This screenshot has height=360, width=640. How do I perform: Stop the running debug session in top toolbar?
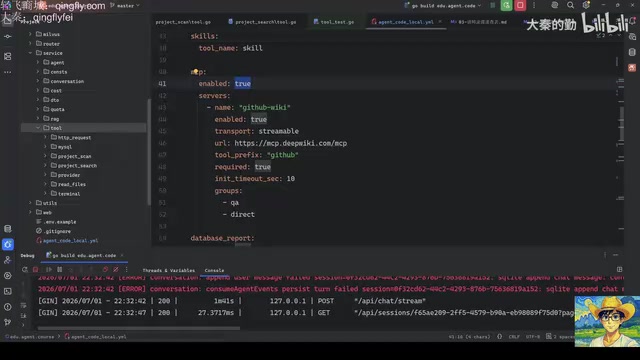pyautogui.click(x=520, y=5)
